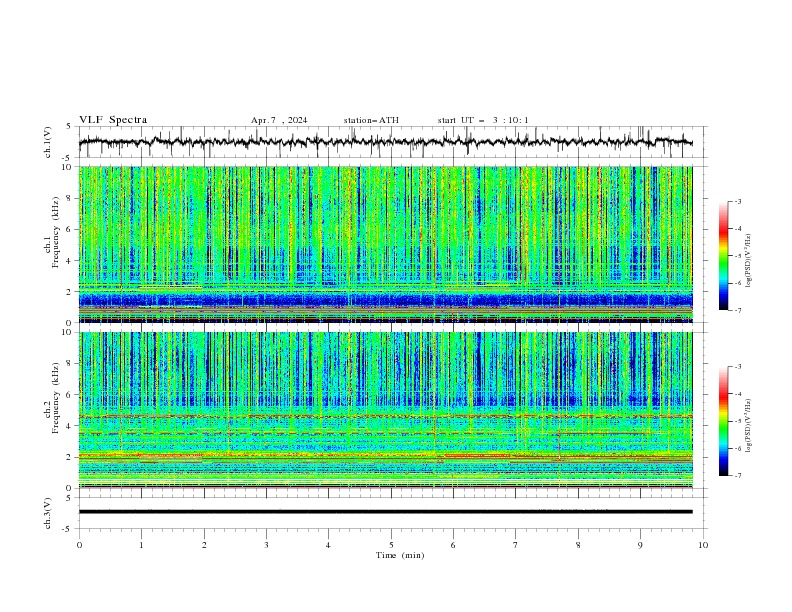This screenshot has width=792, height=612.
Task: Click time axis tick label "5"
Action: (391, 545)
